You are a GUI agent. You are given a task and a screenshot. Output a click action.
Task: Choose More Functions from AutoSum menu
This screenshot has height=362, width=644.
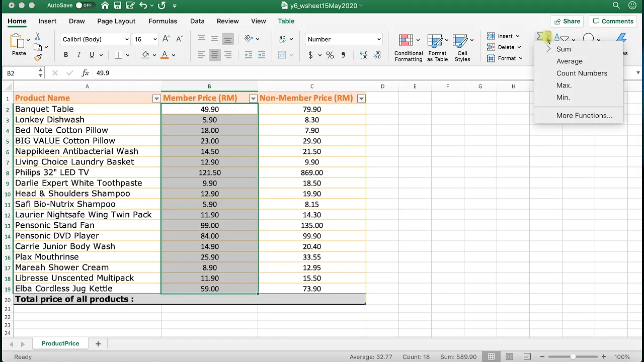tap(579, 116)
